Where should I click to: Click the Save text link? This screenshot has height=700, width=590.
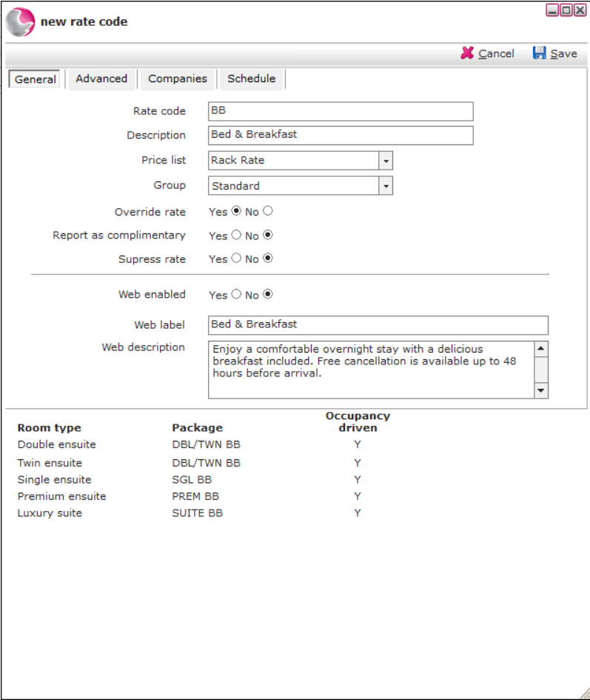[563, 53]
